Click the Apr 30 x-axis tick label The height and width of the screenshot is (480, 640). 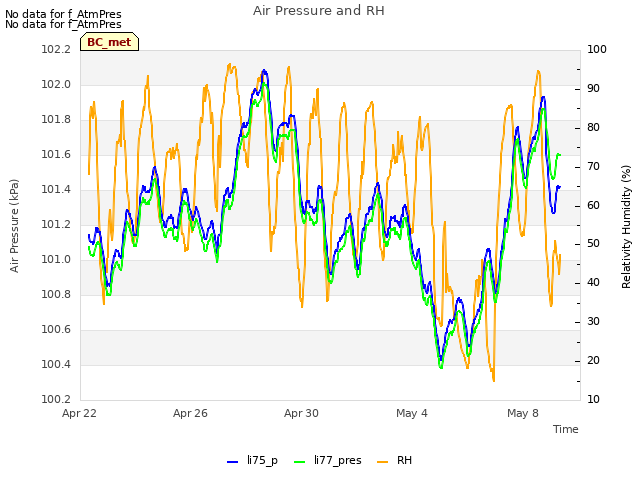301,413
